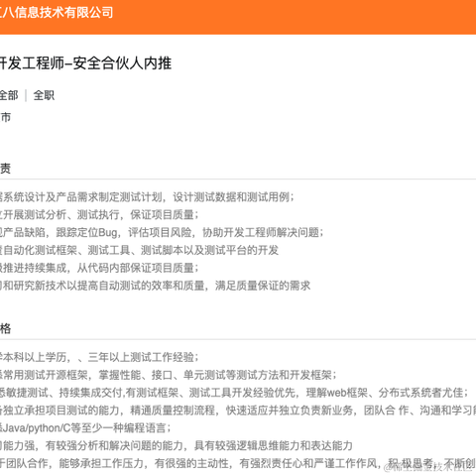This screenshot has width=476, height=476.
Task: Click the 全职 job type label
Action: pyautogui.click(x=44, y=95)
